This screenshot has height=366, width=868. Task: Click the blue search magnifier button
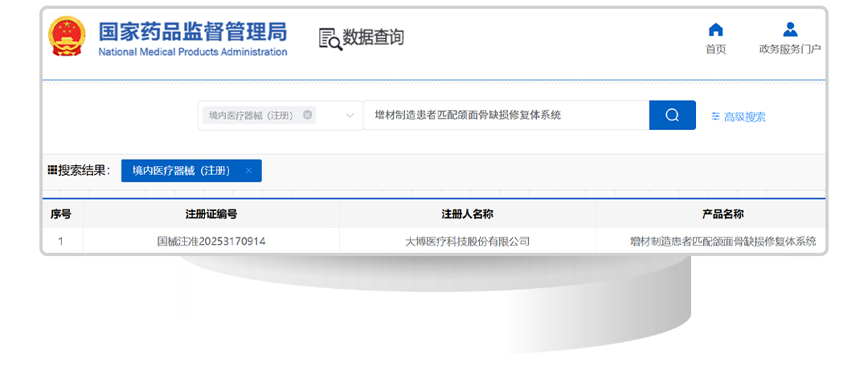672,115
